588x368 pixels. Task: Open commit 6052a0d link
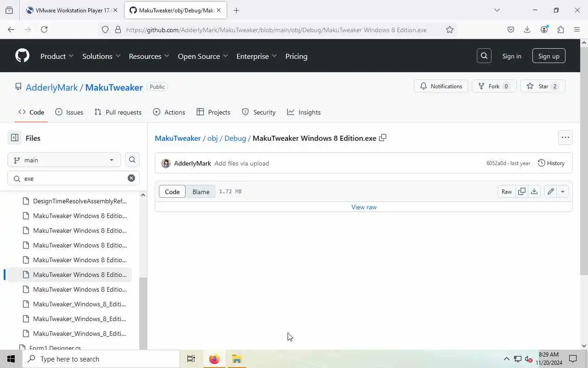coord(496,163)
